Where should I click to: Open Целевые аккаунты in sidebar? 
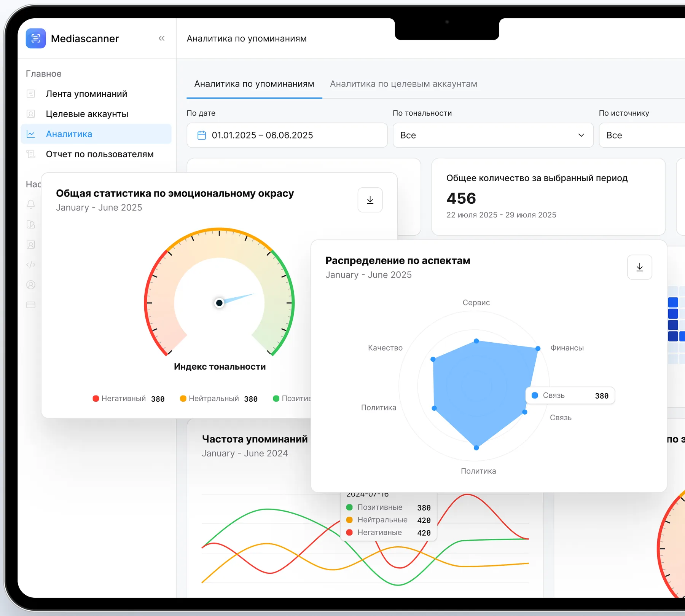click(96, 114)
